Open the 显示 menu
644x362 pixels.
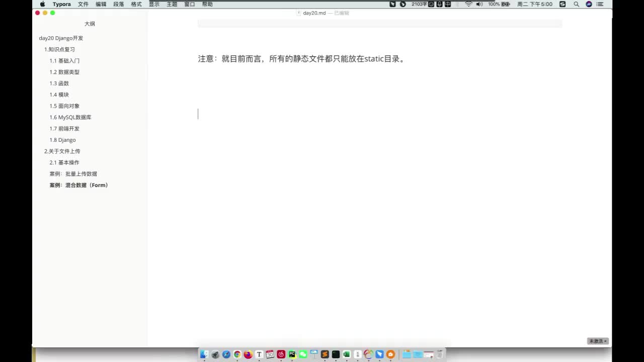pyautogui.click(x=154, y=4)
